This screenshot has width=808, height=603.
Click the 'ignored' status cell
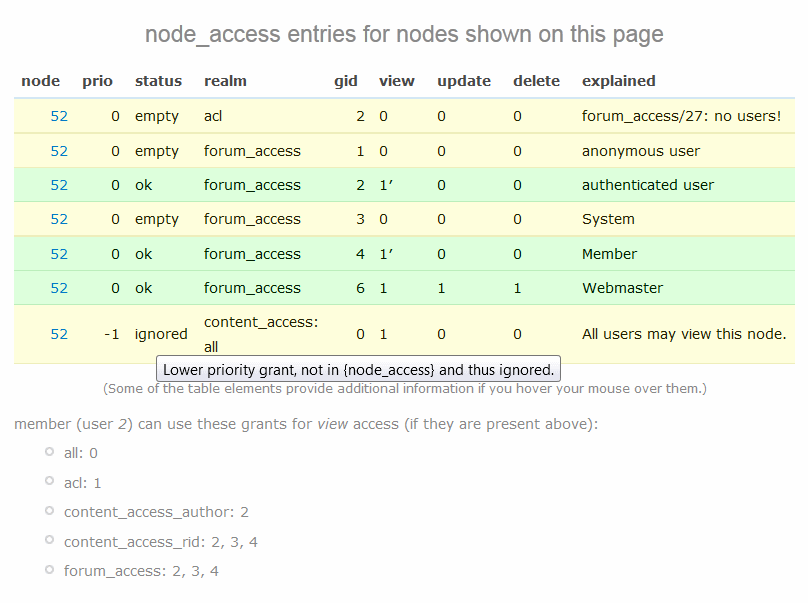[x=161, y=333]
